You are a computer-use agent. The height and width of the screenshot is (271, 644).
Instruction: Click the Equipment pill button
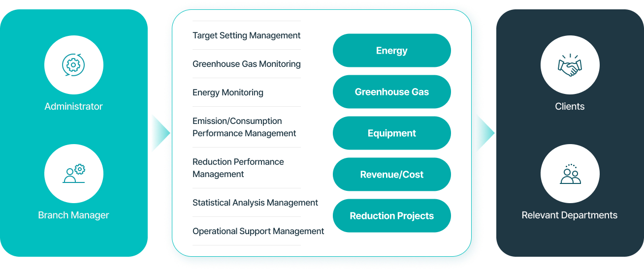coord(391,133)
